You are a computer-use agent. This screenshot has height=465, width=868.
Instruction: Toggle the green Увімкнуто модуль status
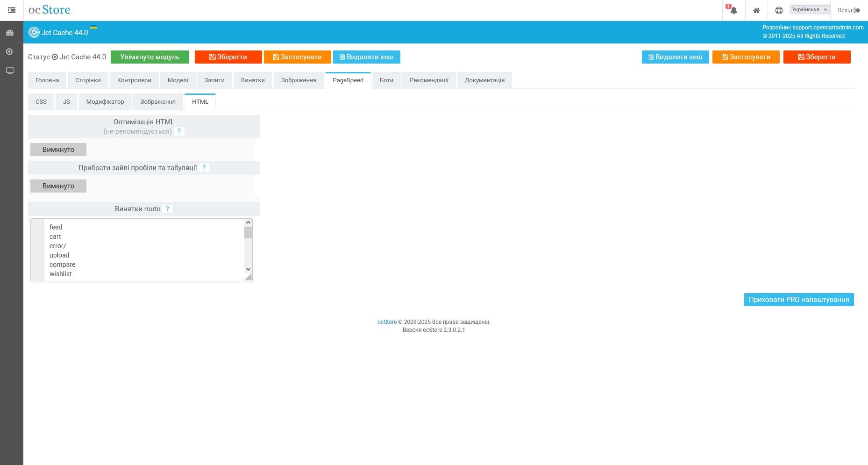tap(149, 57)
